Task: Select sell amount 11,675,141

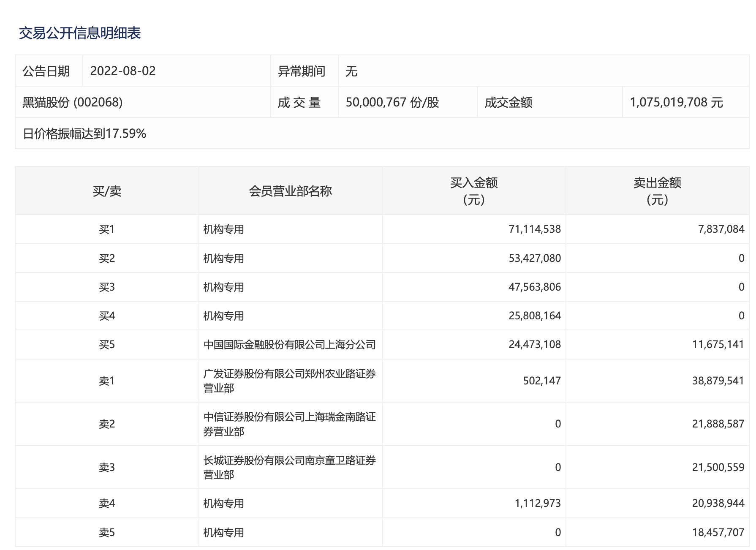Action: [x=718, y=344]
